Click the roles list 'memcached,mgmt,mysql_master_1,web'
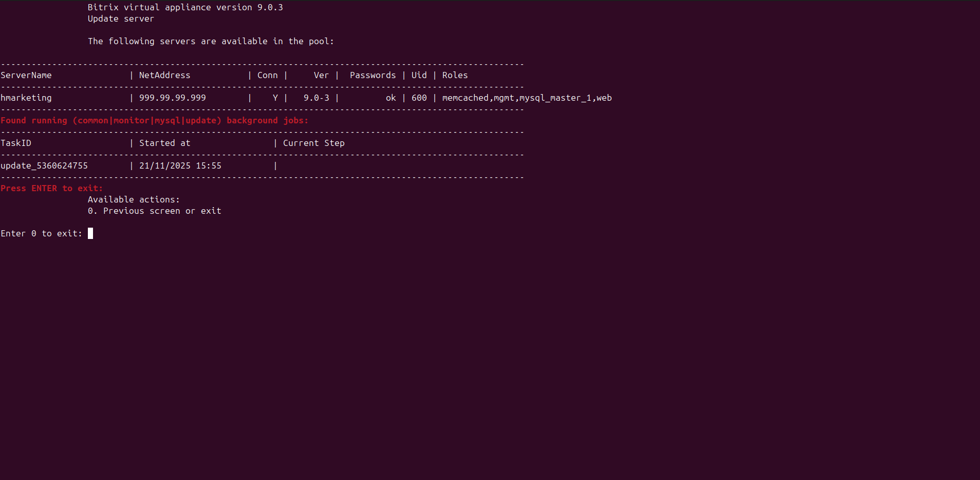Screen dimensions: 980x480 point(527,98)
